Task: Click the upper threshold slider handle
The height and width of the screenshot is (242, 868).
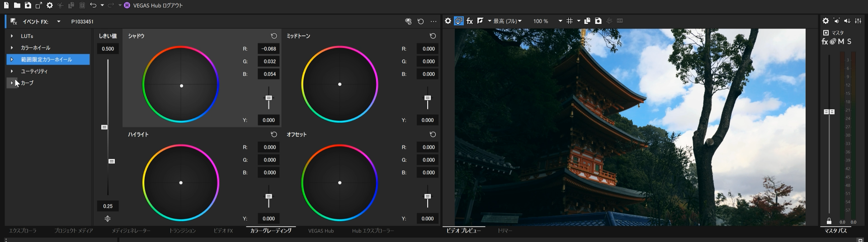Action: point(104,127)
